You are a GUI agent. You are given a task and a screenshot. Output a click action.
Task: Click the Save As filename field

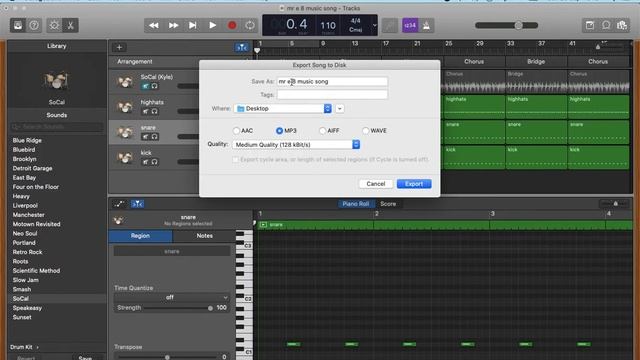(x=332, y=82)
